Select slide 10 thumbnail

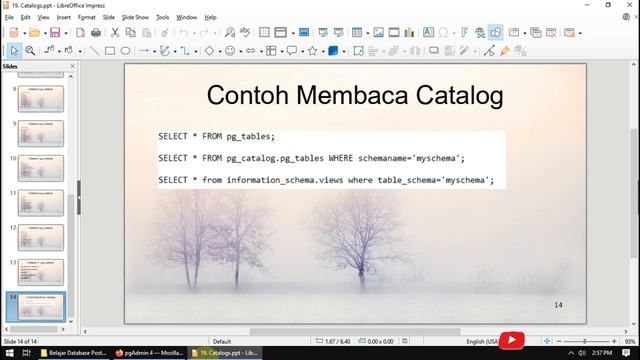pyautogui.click(x=41, y=168)
